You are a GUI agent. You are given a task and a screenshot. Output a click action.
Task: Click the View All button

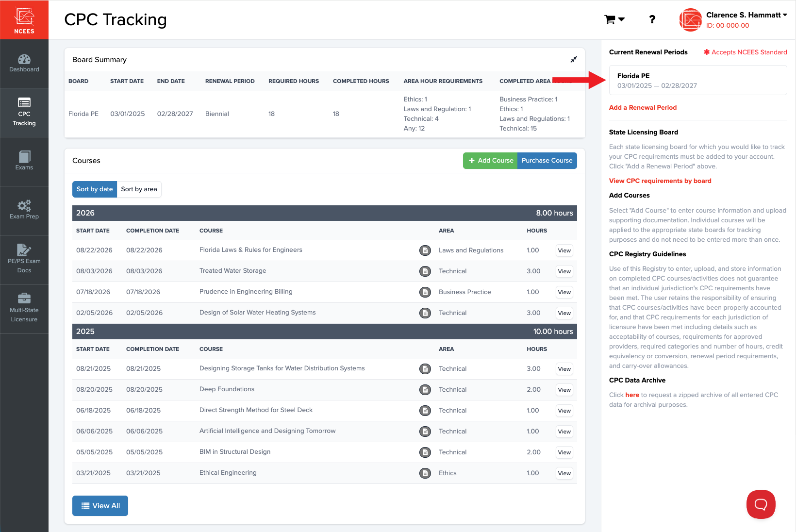coord(100,506)
